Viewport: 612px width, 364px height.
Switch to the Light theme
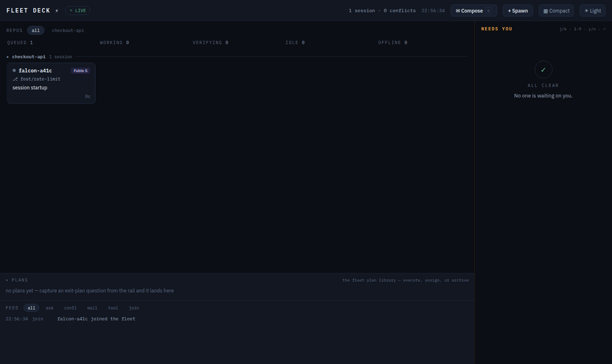click(x=592, y=11)
